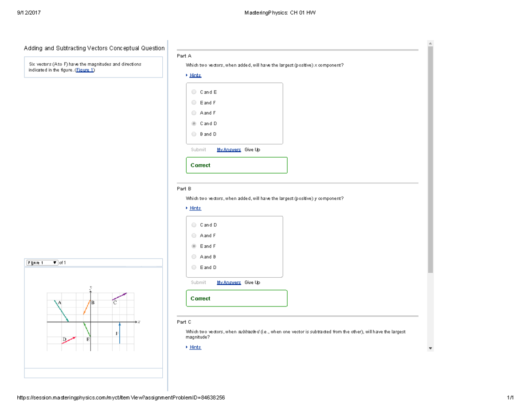532x411 pixels.
Task: Open the "(Figure 1)" link in the problem statement
Action: (x=84, y=70)
